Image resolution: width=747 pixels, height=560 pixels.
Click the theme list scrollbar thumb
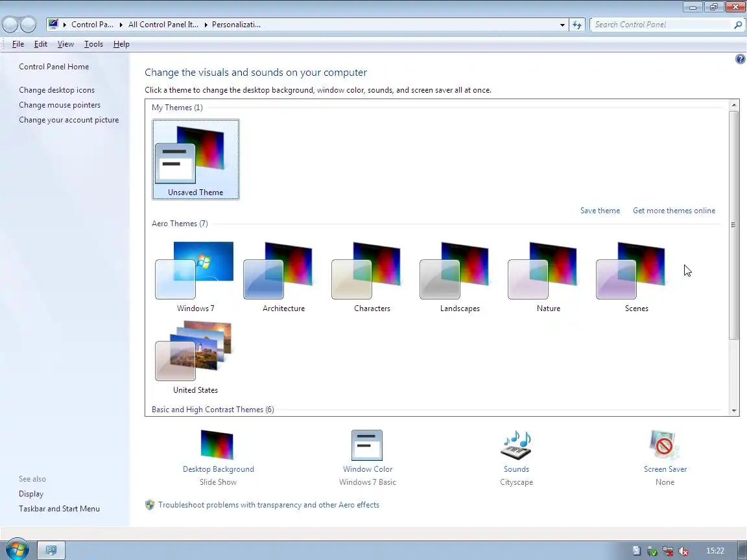[733, 225]
